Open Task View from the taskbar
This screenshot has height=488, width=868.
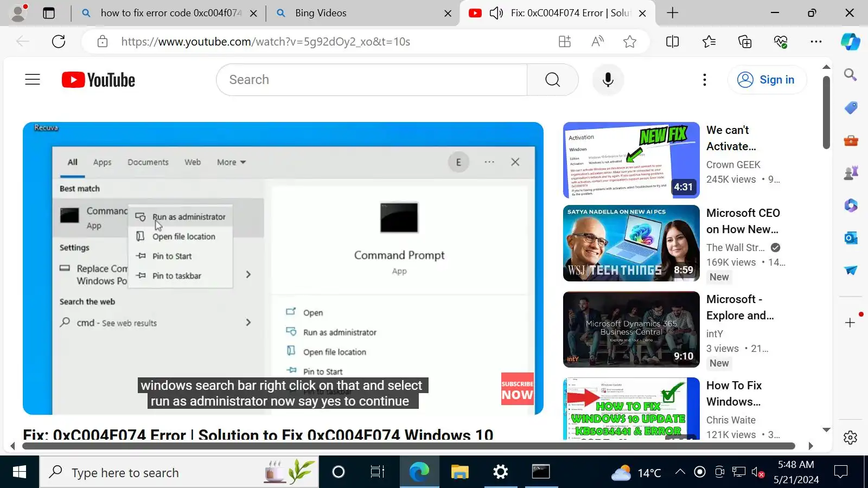coord(377,472)
